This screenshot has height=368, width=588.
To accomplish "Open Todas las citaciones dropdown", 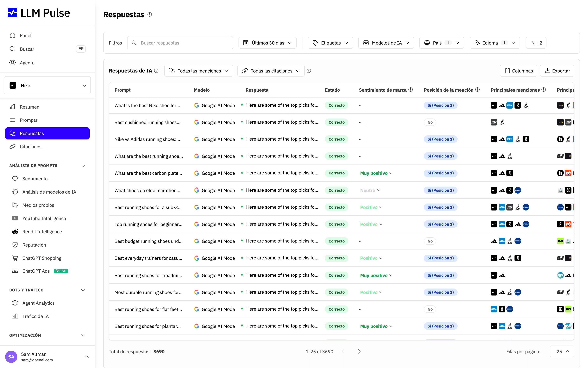I will click(x=271, y=71).
